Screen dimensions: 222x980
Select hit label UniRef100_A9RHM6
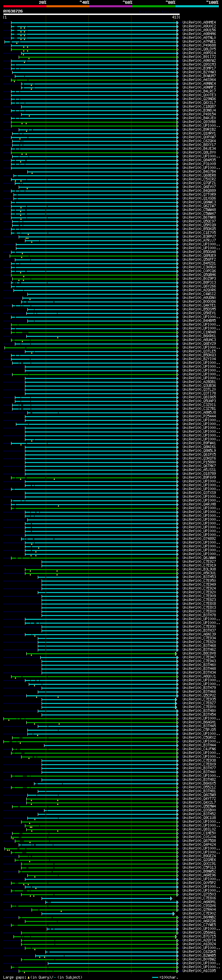tap(199, 34)
